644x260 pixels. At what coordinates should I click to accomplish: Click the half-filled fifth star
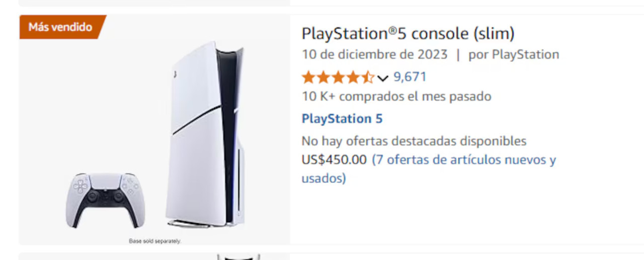tap(368, 78)
